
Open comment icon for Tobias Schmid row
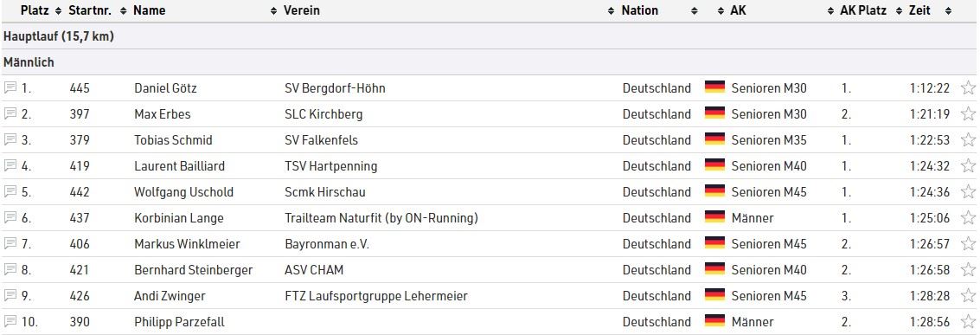(10, 139)
